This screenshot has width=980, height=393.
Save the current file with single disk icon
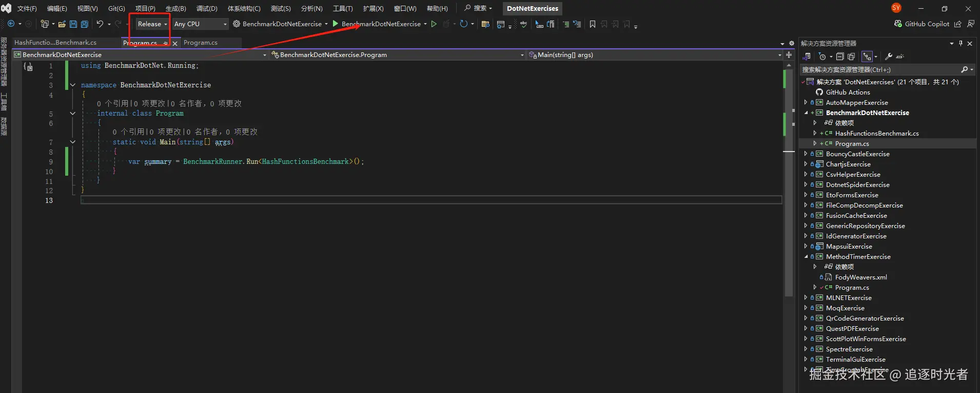(73, 24)
